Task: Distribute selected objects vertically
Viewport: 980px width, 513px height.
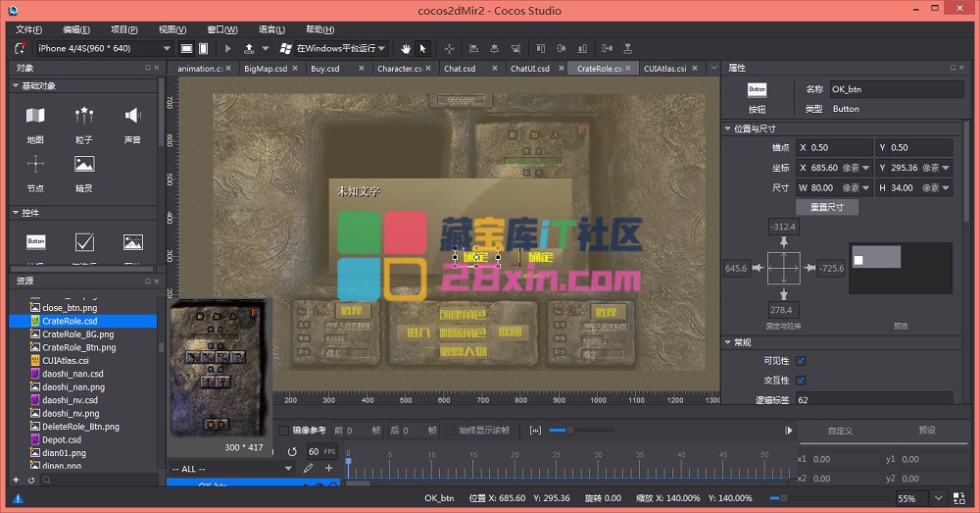Action: coord(627,48)
